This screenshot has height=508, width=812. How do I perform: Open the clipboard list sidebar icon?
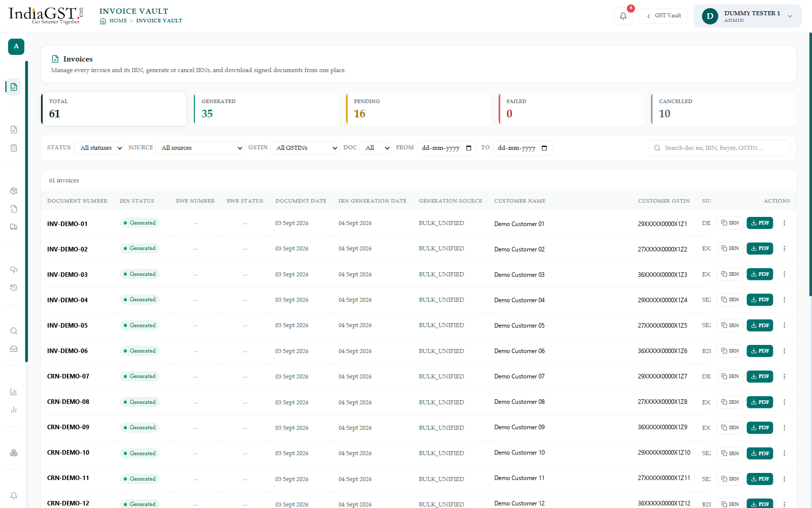coord(14,148)
